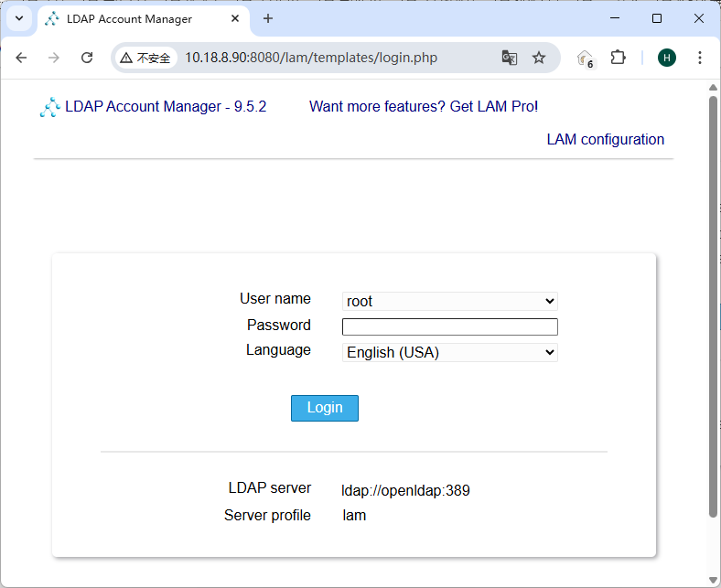Click the ldap://openldap:389 server text
Viewport: 721px width, 588px height.
pos(405,490)
